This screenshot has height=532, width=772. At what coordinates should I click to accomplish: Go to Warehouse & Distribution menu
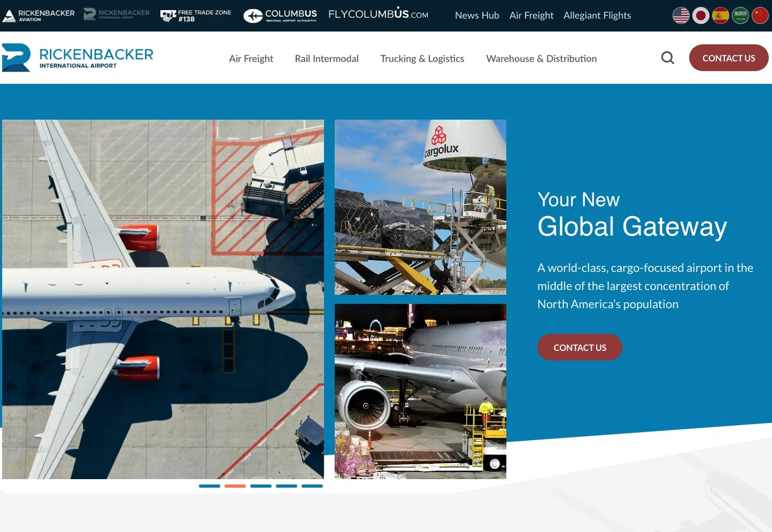[542, 58]
